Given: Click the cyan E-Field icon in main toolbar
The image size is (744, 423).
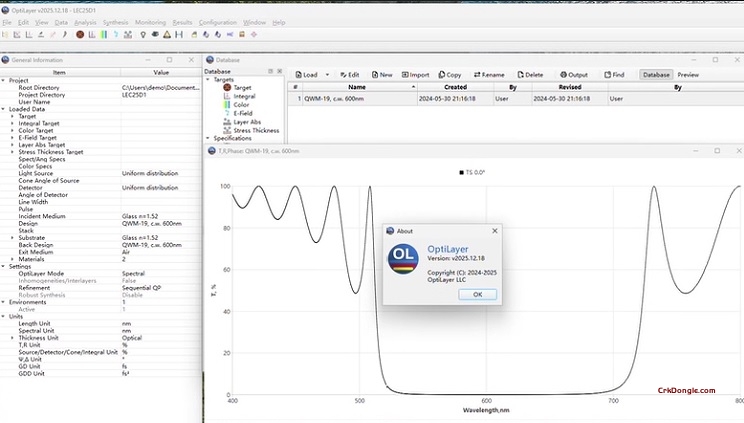Looking at the screenshot, I should [x=115, y=35].
